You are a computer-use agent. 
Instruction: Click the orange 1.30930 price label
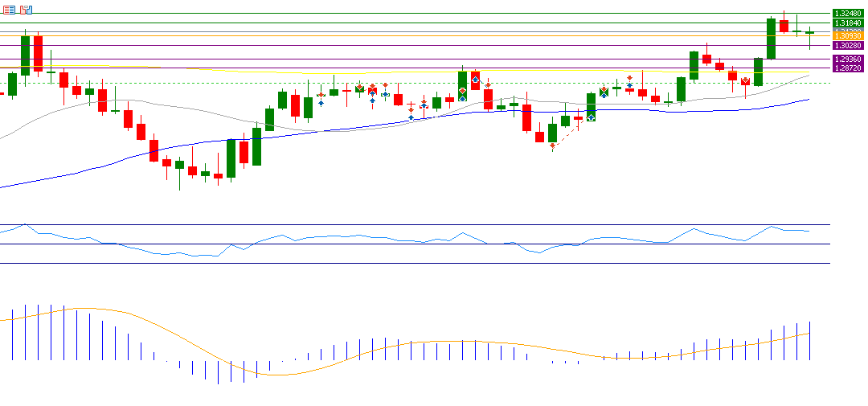coord(847,36)
